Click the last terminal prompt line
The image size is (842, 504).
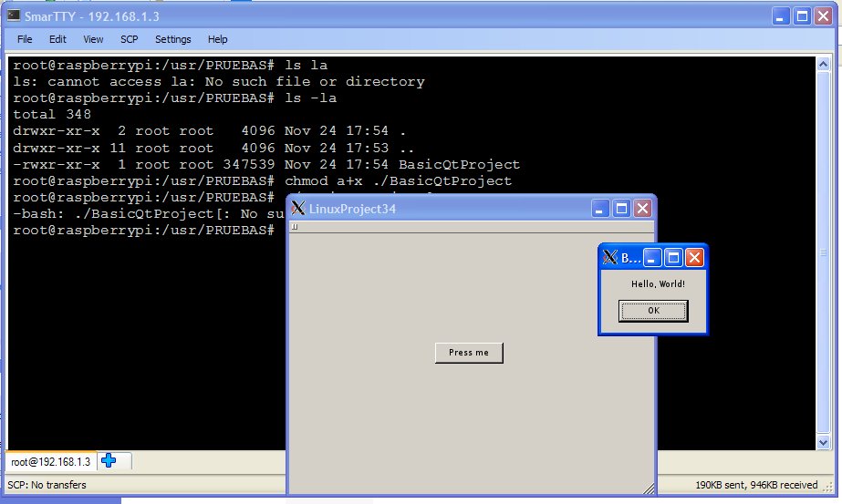143,231
